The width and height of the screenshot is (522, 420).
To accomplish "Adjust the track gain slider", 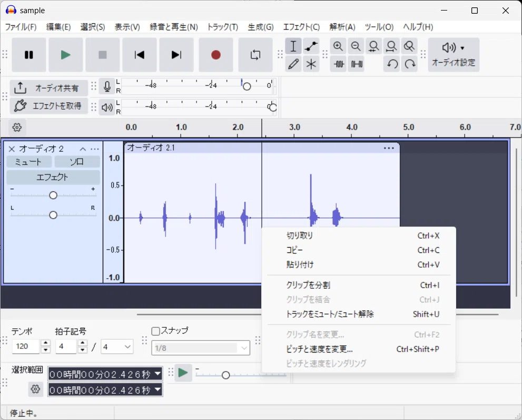I will point(53,195).
